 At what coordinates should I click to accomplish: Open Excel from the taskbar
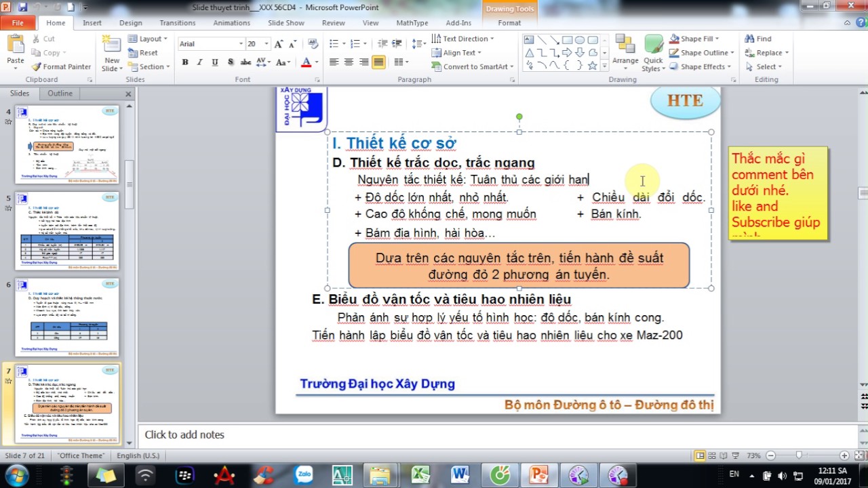421,474
